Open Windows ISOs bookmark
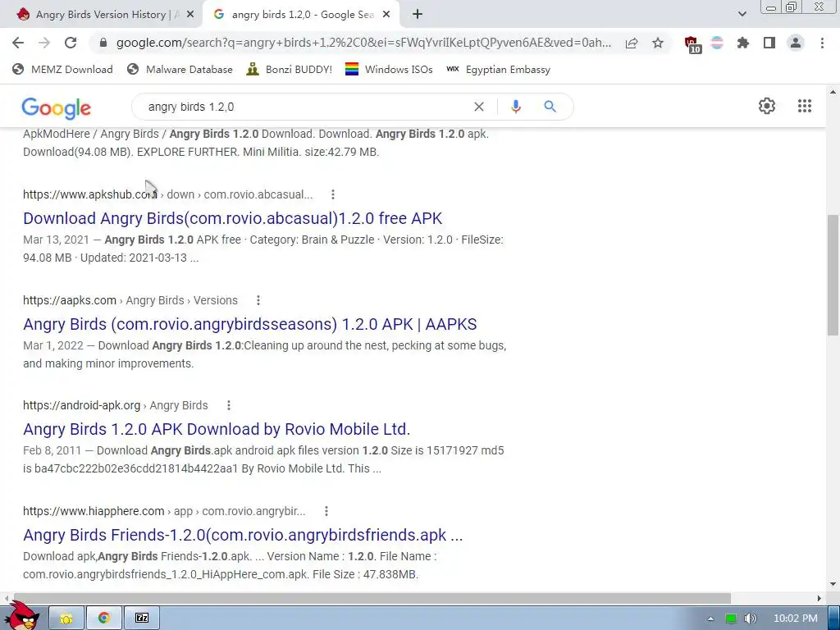Screen dimensions: 840x630 pos(389,69)
